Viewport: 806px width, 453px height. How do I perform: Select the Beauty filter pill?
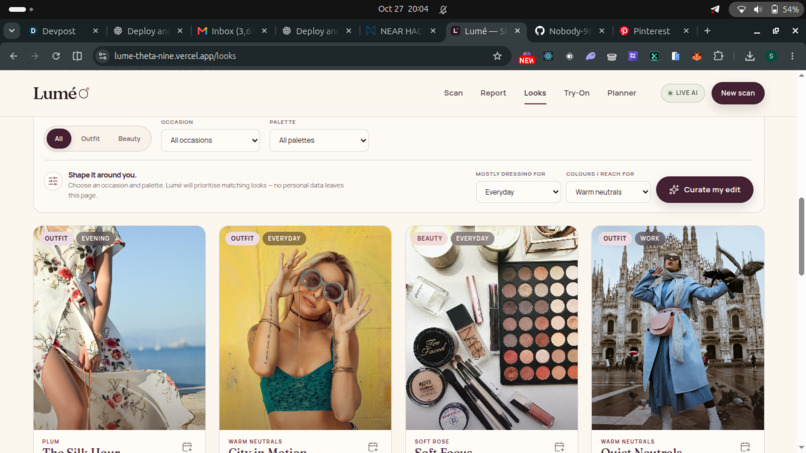129,139
